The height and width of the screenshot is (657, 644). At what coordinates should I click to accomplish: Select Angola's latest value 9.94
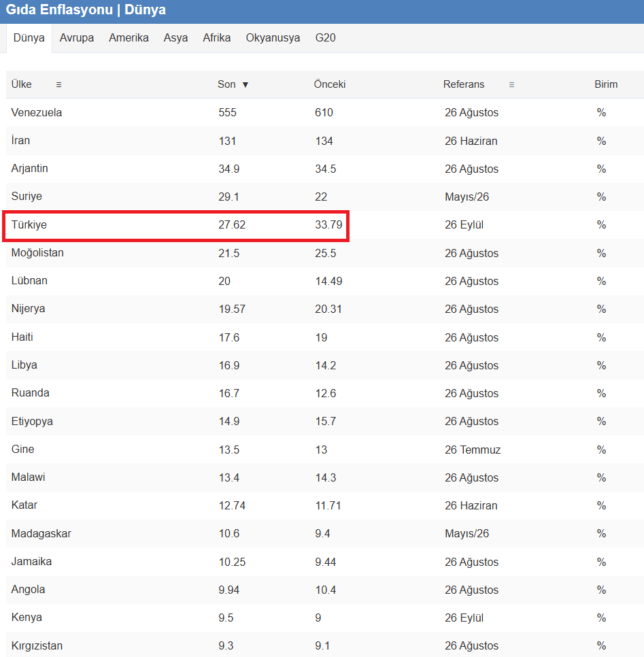pos(228,590)
